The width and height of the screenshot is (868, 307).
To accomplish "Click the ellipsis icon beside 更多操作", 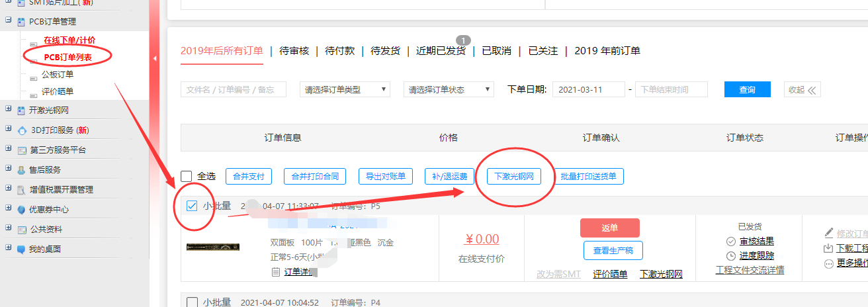I will [828, 263].
